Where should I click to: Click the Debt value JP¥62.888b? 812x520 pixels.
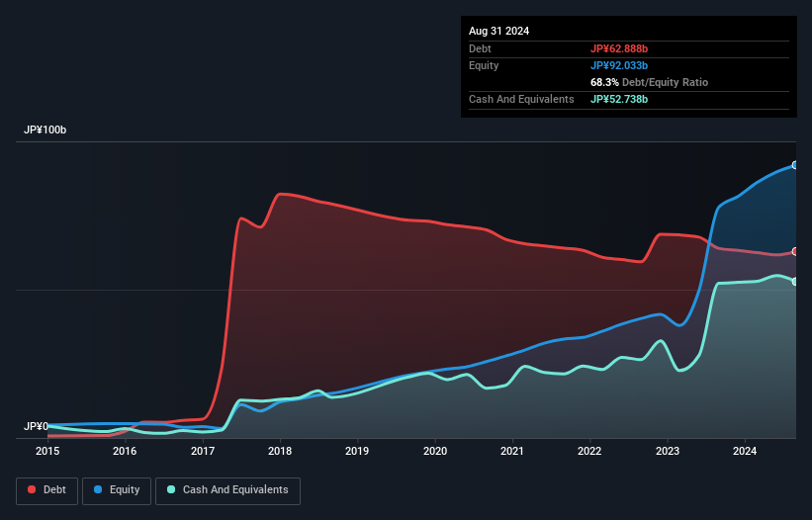click(619, 48)
